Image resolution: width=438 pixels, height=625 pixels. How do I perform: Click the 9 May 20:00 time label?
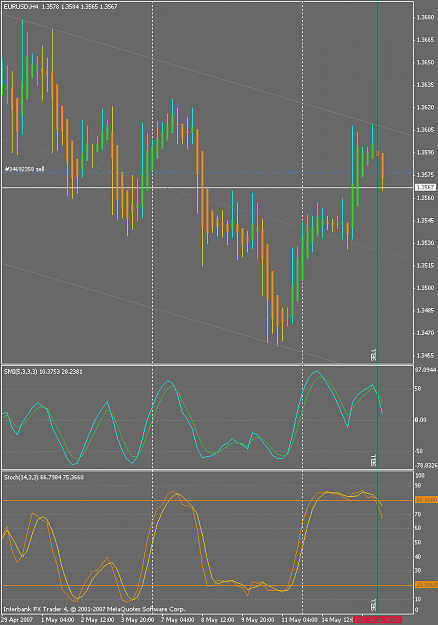257,620
